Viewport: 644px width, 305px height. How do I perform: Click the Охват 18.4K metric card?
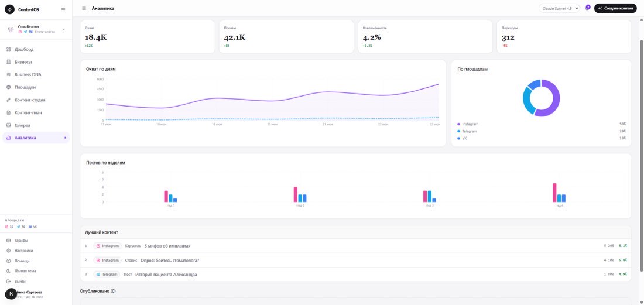148,36
